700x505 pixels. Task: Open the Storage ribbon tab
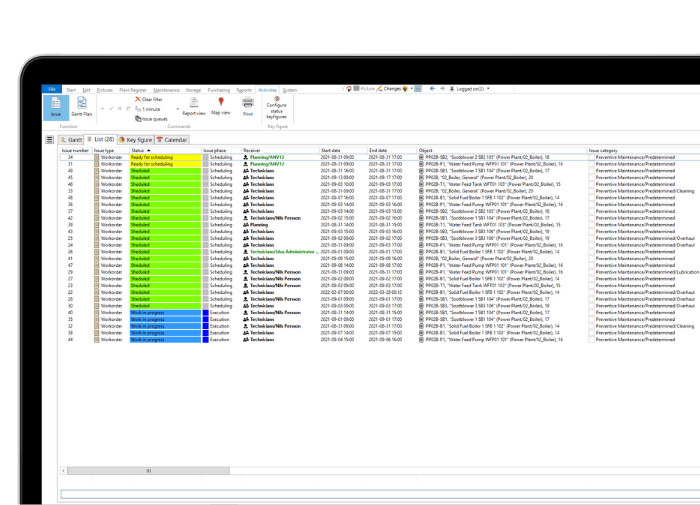coord(193,90)
